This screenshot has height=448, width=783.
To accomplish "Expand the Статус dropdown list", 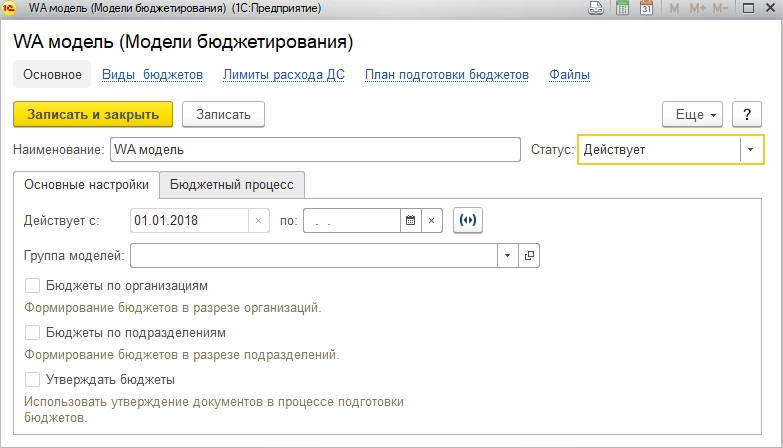I will [751, 149].
